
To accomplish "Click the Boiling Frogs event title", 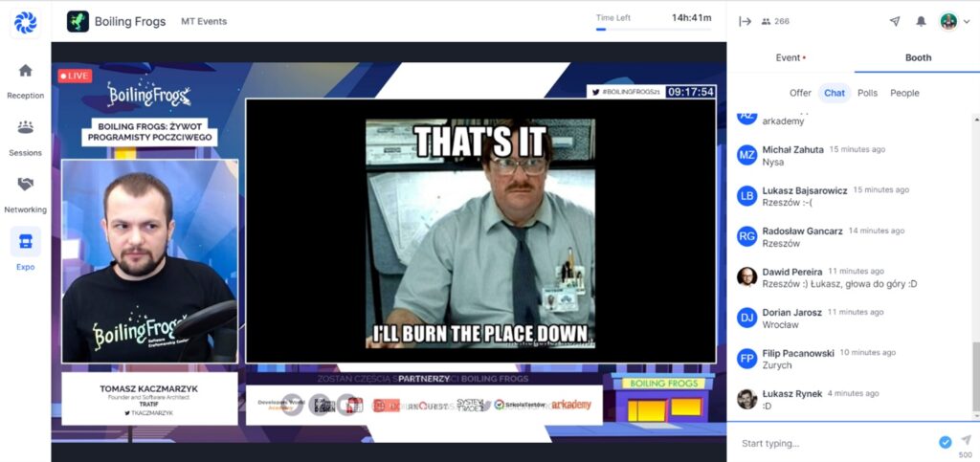I will [x=130, y=21].
